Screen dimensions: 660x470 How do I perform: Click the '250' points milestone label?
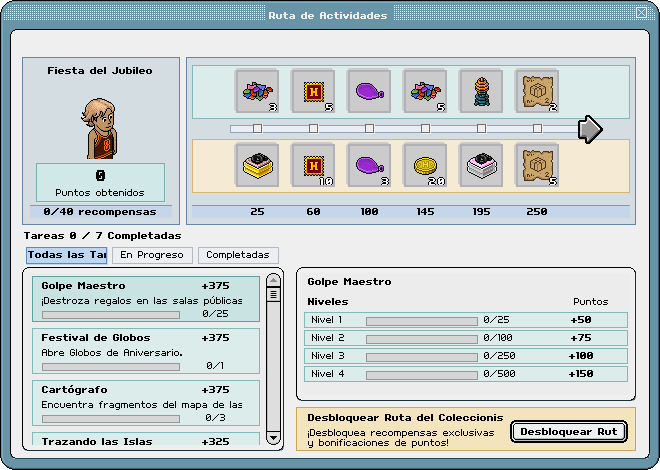(x=537, y=212)
